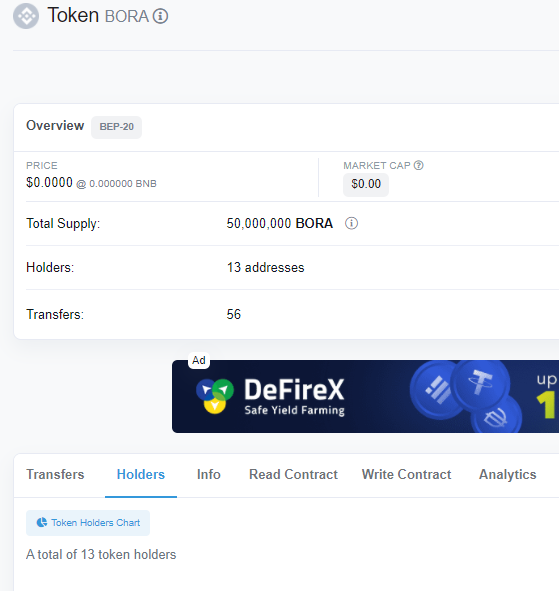Viewport: 559px width, 591px height.
Task: Open the info icon next to BORA title
Action: coord(161,16)
